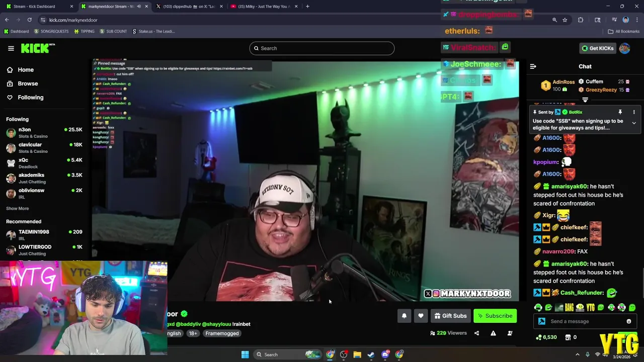Mute audio on markynextdoor tab
Viewport: 644px width, 362px height.
[139, 7]
